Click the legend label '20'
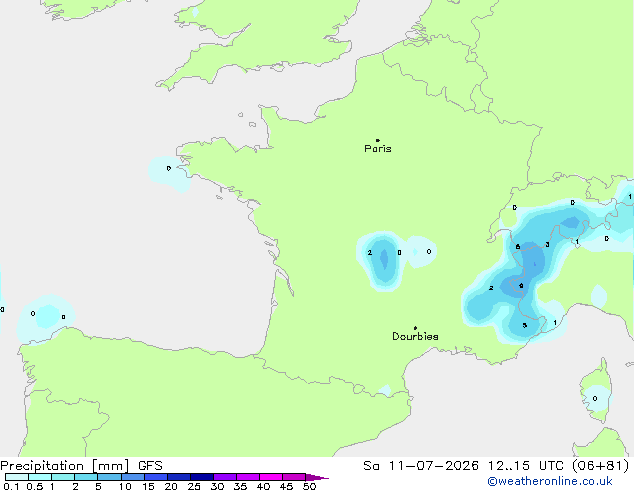Image resolution: width=634 pixels, height=490 pixels. pyautogui.click(x=171, y=486)
